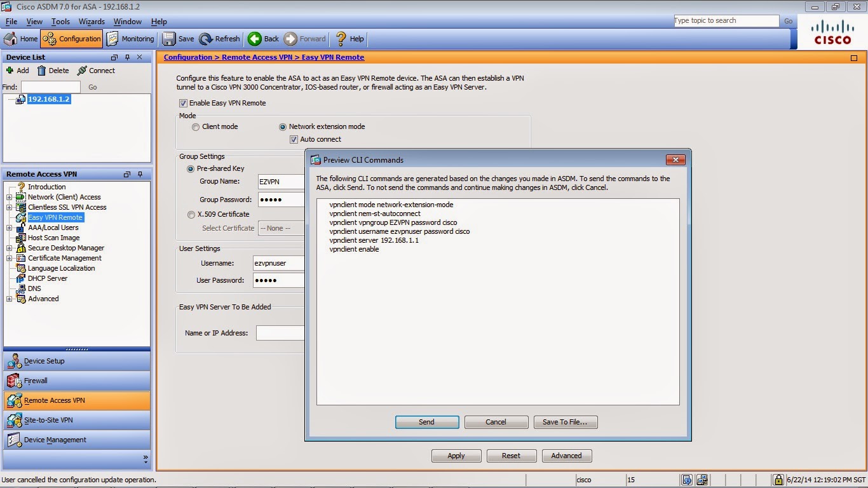The height and width of the screenshot is (488, 868).
Task: Click the padlock icon in status bar
Action: coord(778,480)
